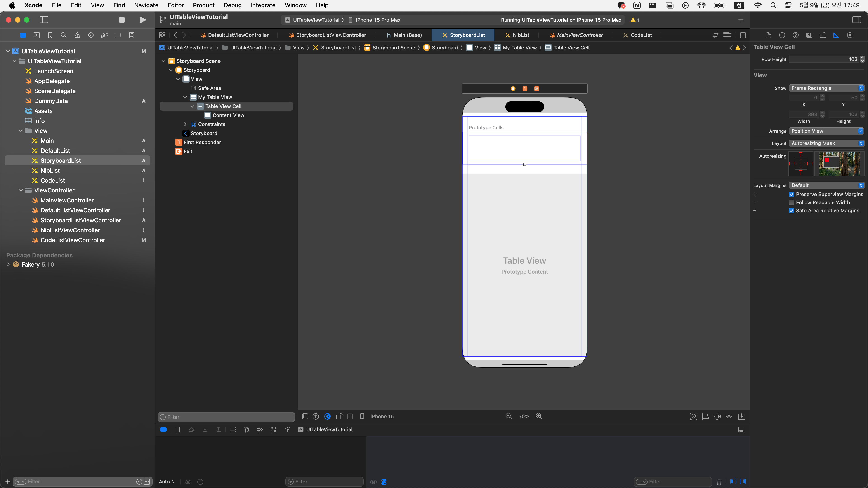Open Spotlight search in menu bar
This screenshot has width=868, height=488.
(773, 5)
